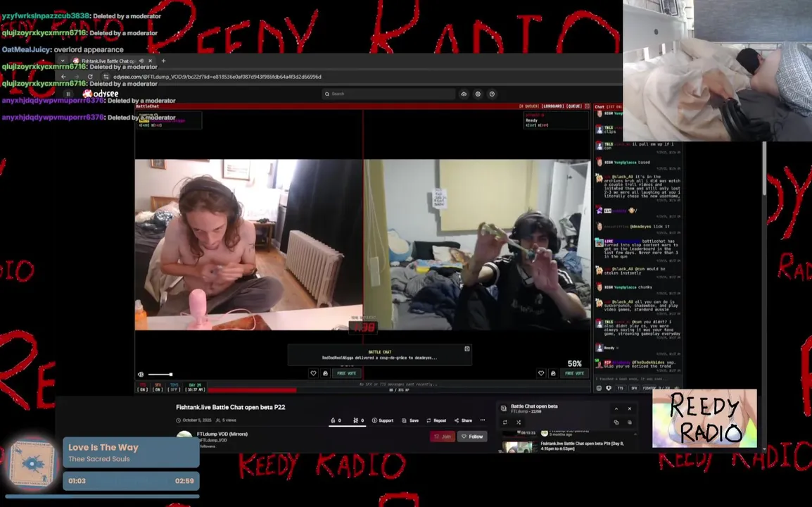Viewport: 812px width, 507px height.
Task: Open the Odysee help icon
Action: [492, 94]
